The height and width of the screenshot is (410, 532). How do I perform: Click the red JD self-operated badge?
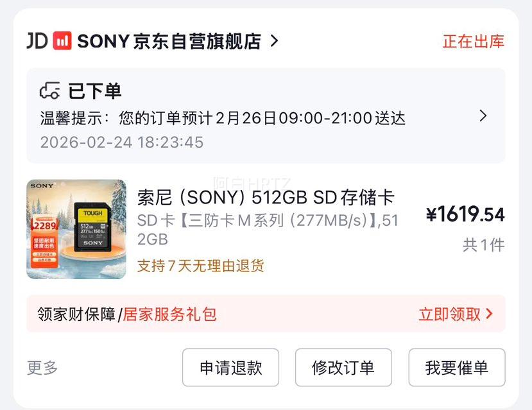click(x=62, y=41)
